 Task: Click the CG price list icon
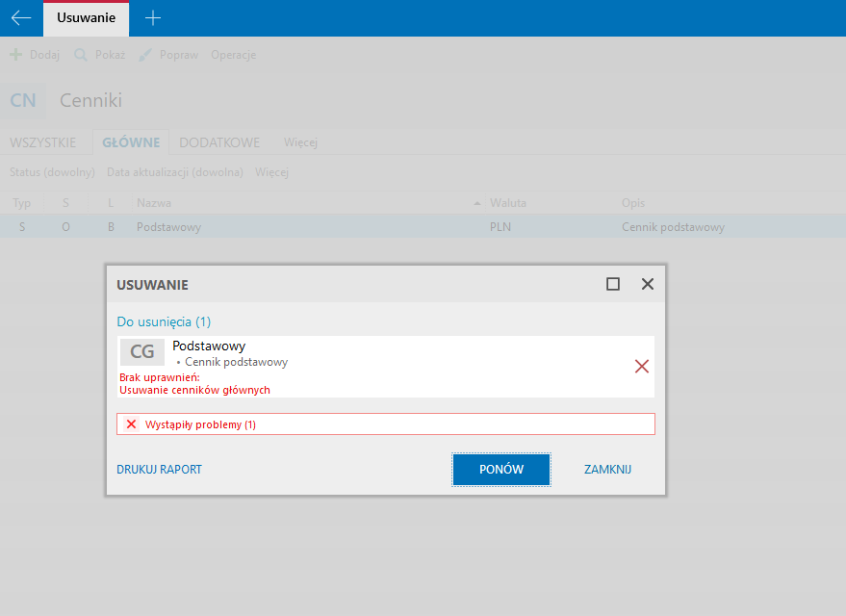(x=141, y=351)
